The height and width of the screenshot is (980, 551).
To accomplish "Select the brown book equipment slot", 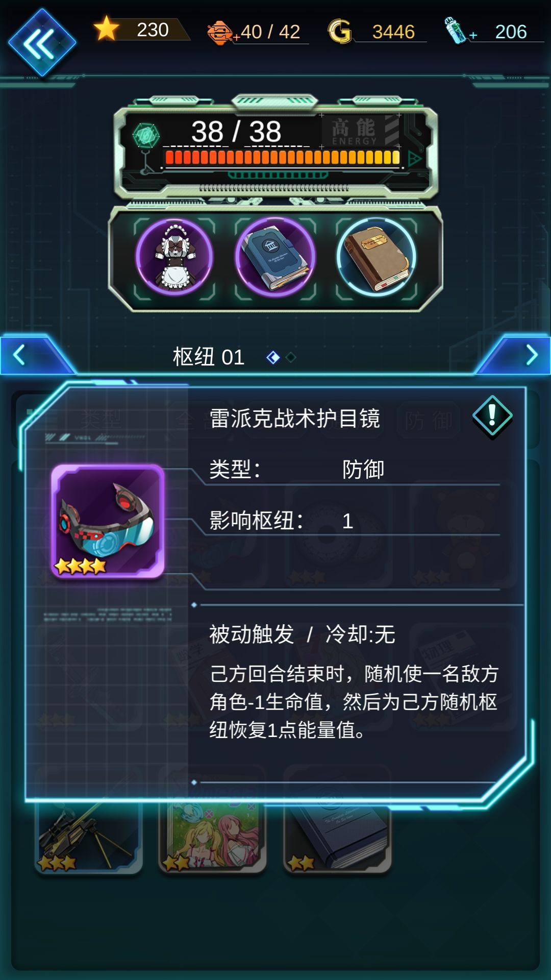I will [x=376, y=257].
